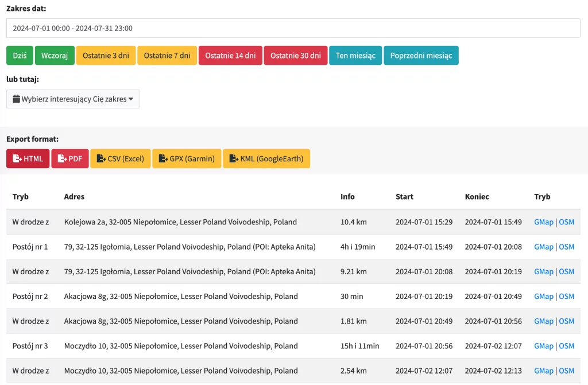The height and width of the screenshot is (385, 588).
Task: Click address Kolejowa 2a, 32-005 Niepołomice
Action: tap(180, 222)
